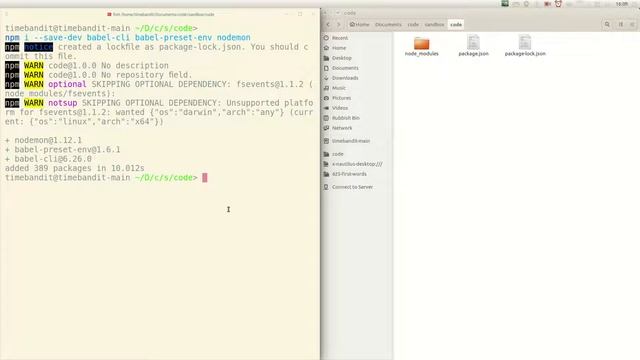Click the "+ babel-cli@6.26.0" terminal line
This screenshot has height=360, width=640.
pyautogui.click(x=48, y=159)
